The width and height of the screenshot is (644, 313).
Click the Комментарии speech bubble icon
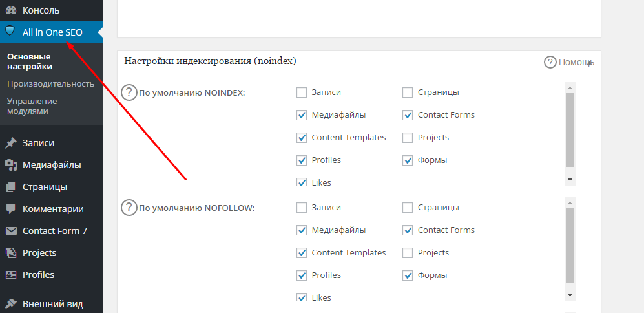click(x=10, y=209)
